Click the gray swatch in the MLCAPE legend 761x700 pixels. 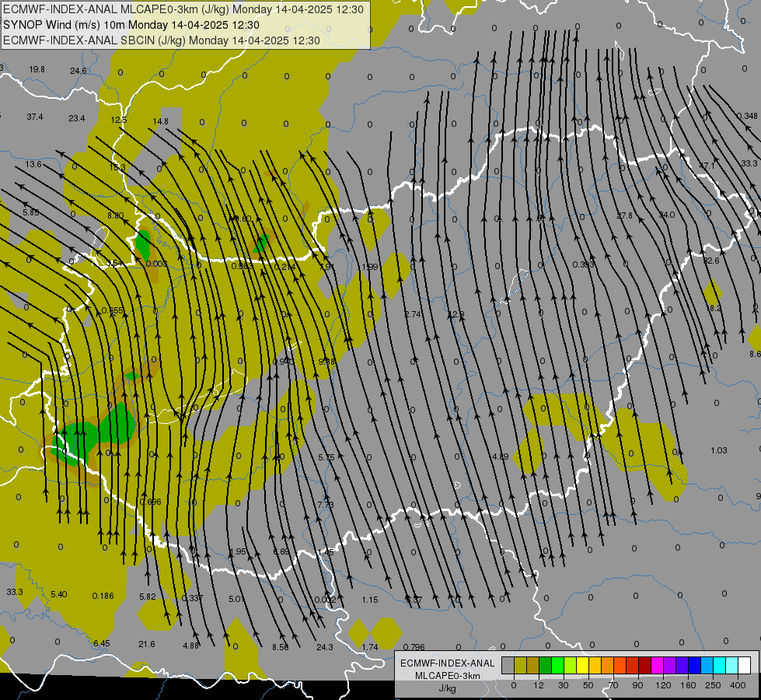[x=508, y=665]
